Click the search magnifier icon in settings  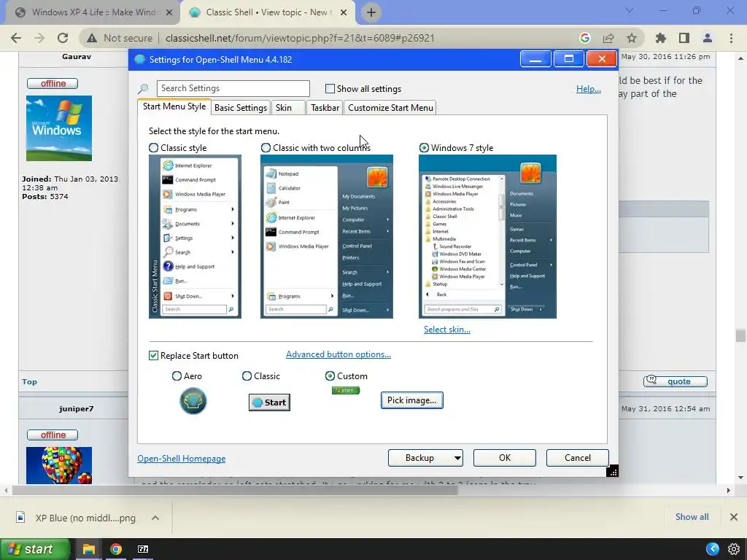143,88
